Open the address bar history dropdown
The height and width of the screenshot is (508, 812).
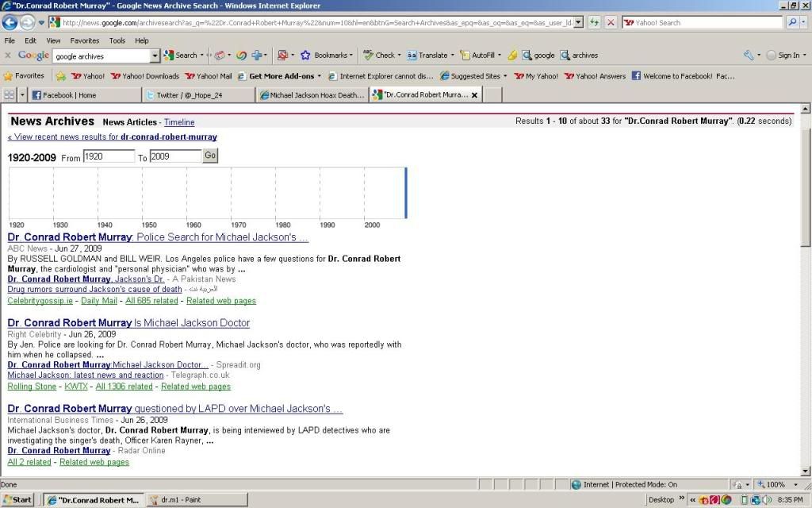pyautogui.click(x=578, y=22)
